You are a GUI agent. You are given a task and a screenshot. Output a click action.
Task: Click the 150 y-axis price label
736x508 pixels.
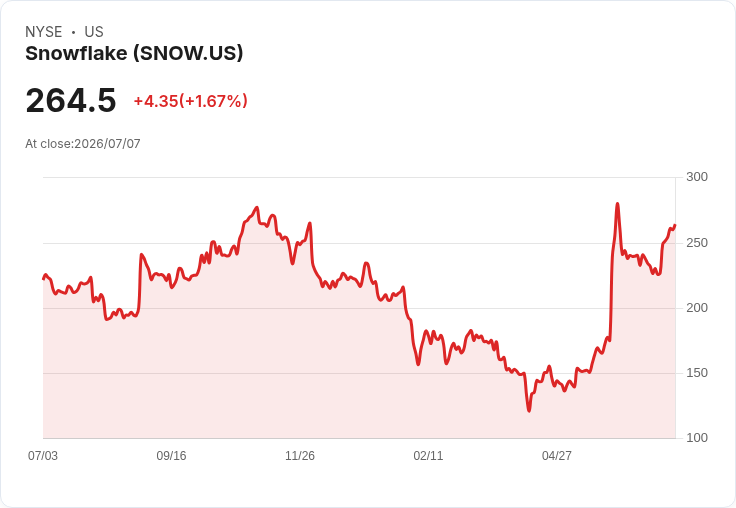click(697, 373)
